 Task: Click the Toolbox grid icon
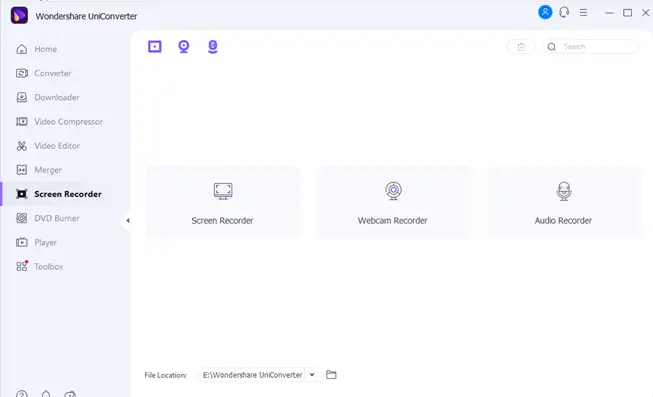click(x=22, y=266)
